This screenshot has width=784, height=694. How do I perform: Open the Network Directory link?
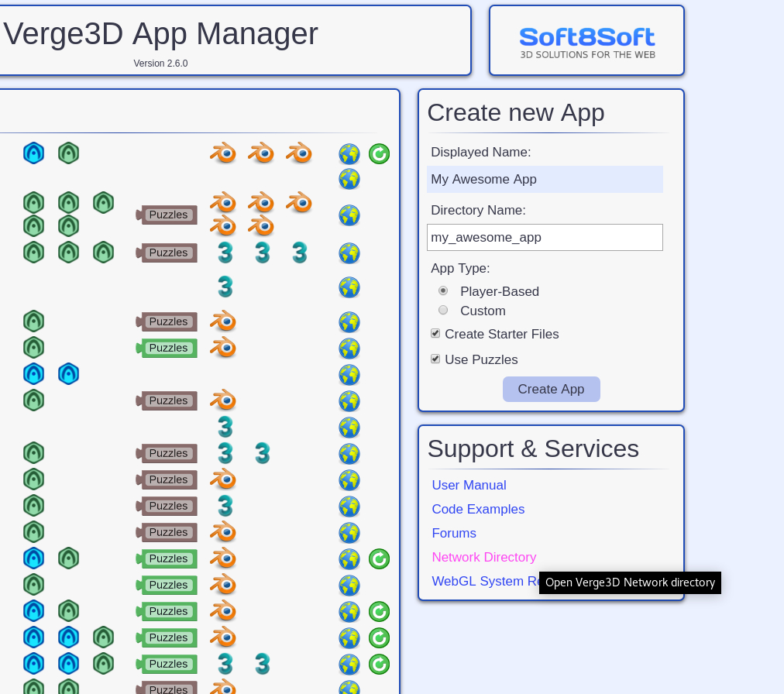tap(484, 557)
